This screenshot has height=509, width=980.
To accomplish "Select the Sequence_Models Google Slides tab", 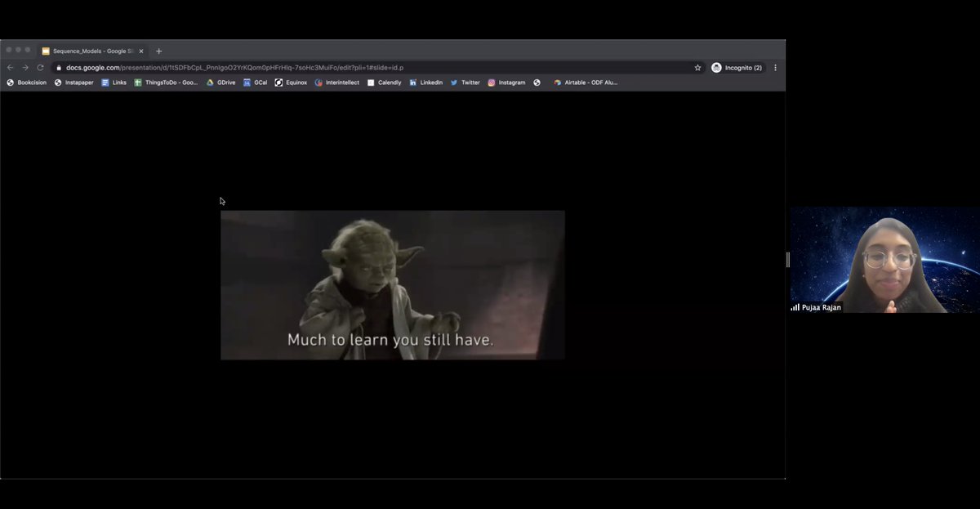I will (x=93, y=51).
